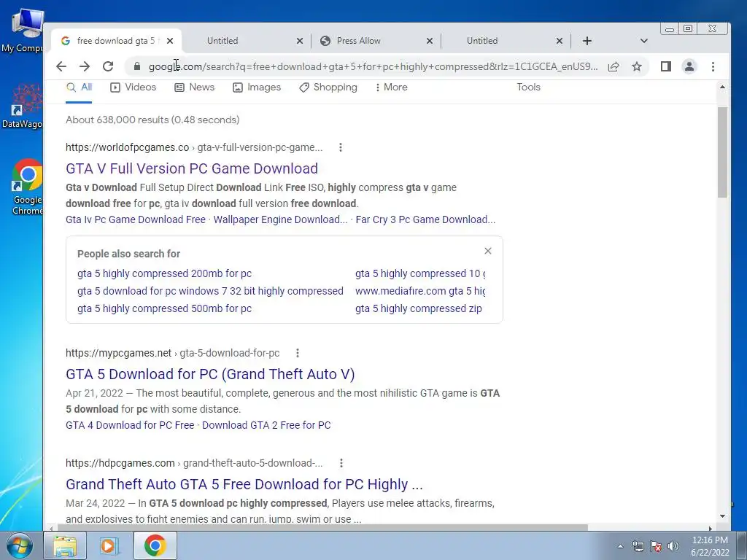Open the network tray icon
747x560 pixels.
click(x=638, y=546)
